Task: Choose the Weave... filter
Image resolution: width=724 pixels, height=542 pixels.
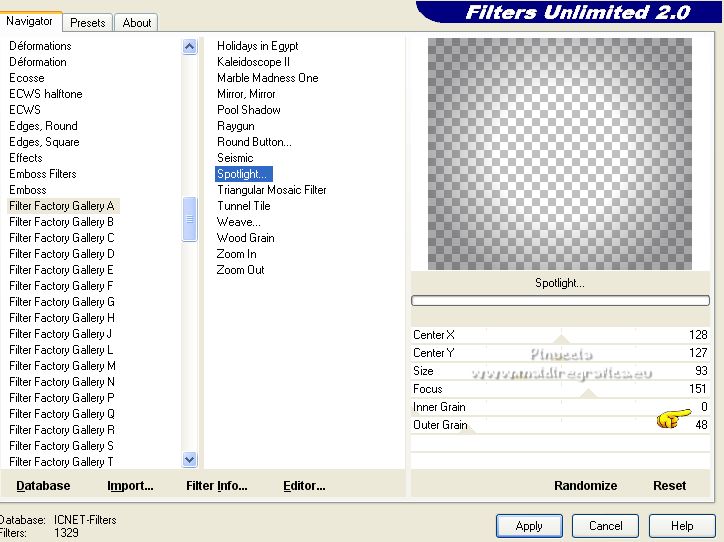Action: 239,222
